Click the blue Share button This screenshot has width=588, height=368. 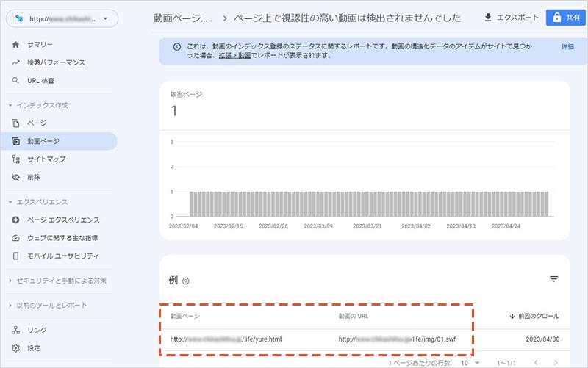[564, 18]
